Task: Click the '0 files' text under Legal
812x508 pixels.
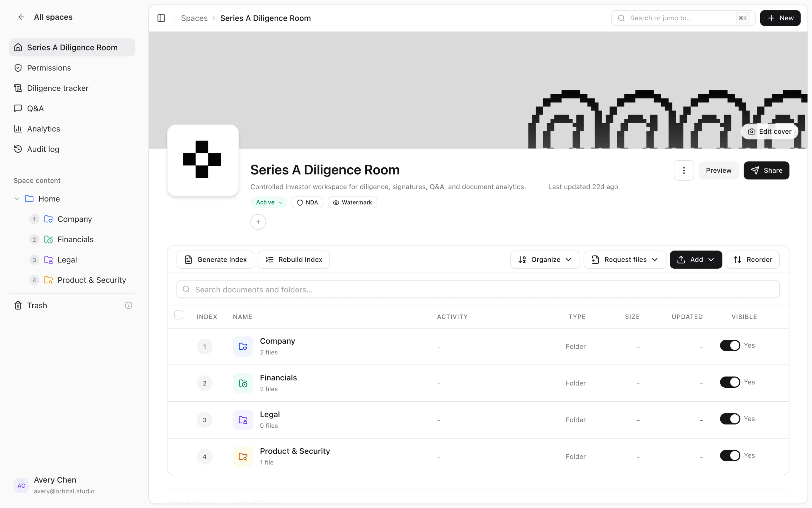Action: tap(269, 426)
